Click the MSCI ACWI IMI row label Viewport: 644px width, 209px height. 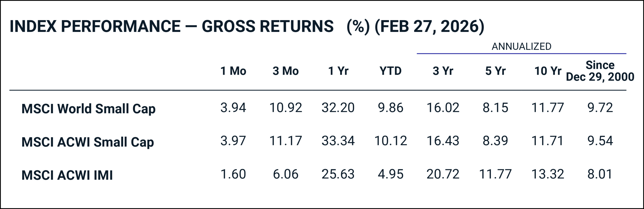coord(67,175)
